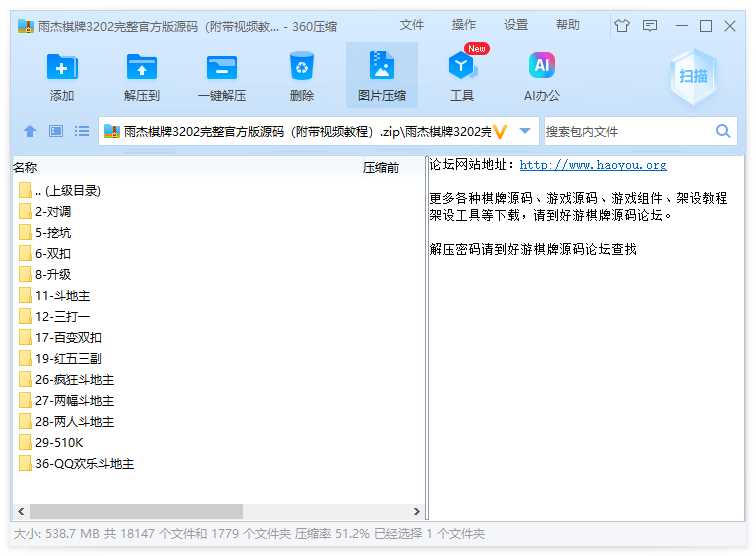Expand the path bar dropdown arrow
Viewport: 756px width, 556px height.
pyautogui.click(x=525, y=131)
